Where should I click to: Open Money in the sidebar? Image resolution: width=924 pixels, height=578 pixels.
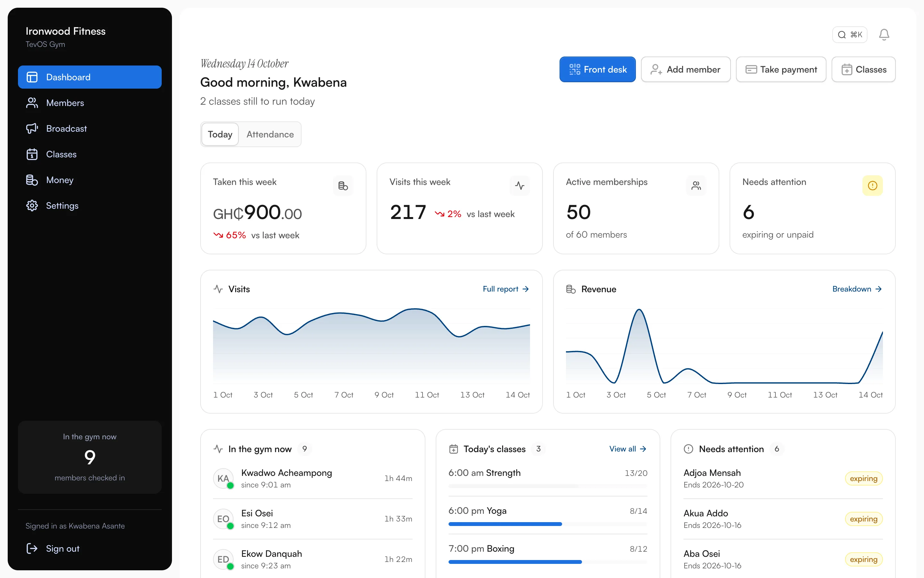click(x=90, y=180)
